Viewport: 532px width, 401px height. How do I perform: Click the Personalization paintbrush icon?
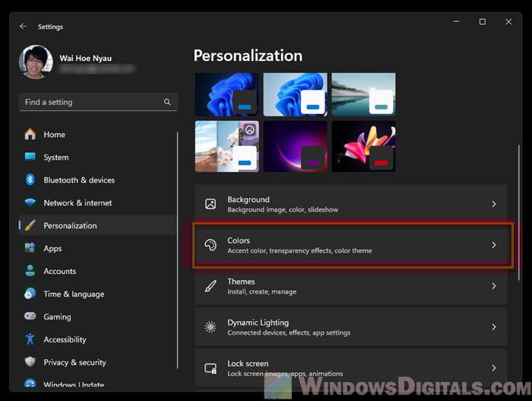tap(30, 225)
